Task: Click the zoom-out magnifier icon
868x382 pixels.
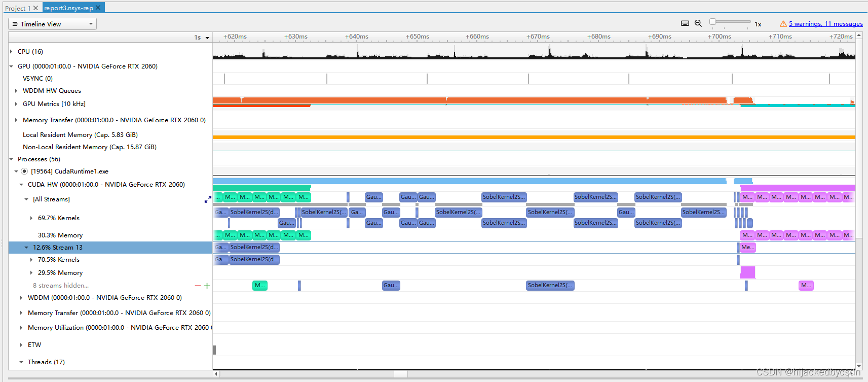Action: pyautogui.click(x=698, y=23)
